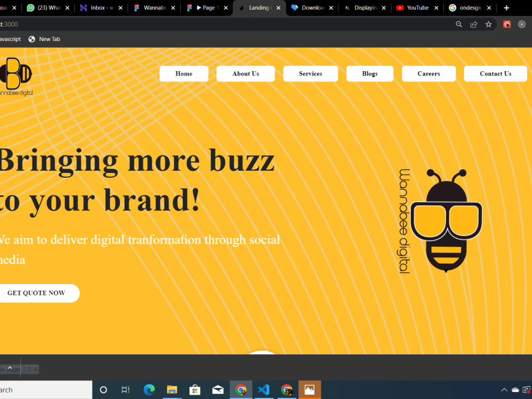Click the zoom magnifier icon in address bar
Screen dimensions: 532x399
point(459,24)
